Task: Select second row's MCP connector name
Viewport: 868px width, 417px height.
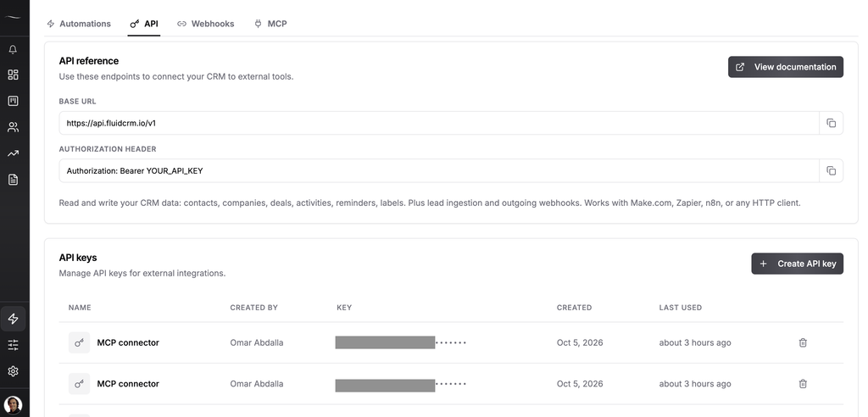Action: pyautogui.click(x=128, y=384)
